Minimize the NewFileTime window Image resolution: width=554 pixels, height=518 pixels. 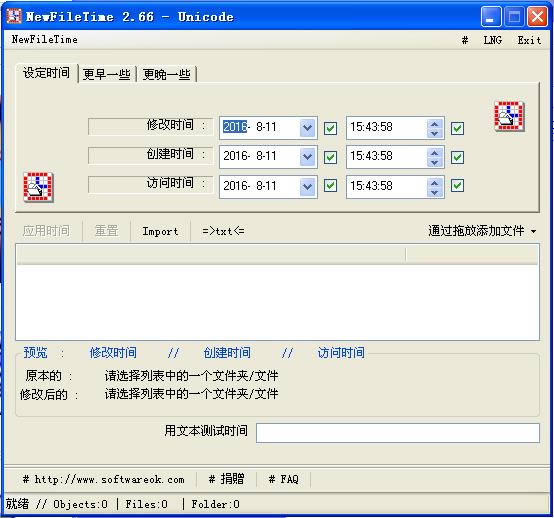click(x=490, y=16)
